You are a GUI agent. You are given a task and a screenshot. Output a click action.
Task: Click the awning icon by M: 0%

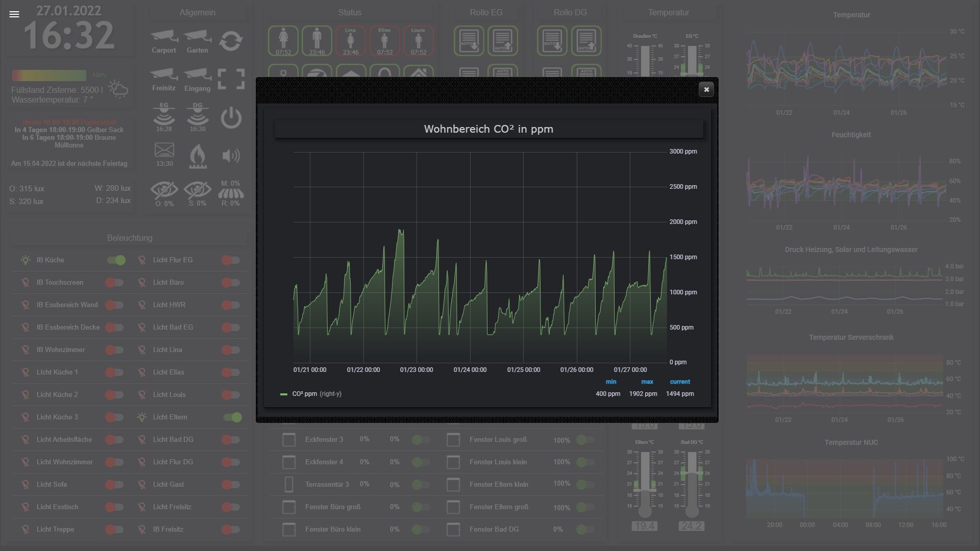pyautogui.click(x=231, y=193)
